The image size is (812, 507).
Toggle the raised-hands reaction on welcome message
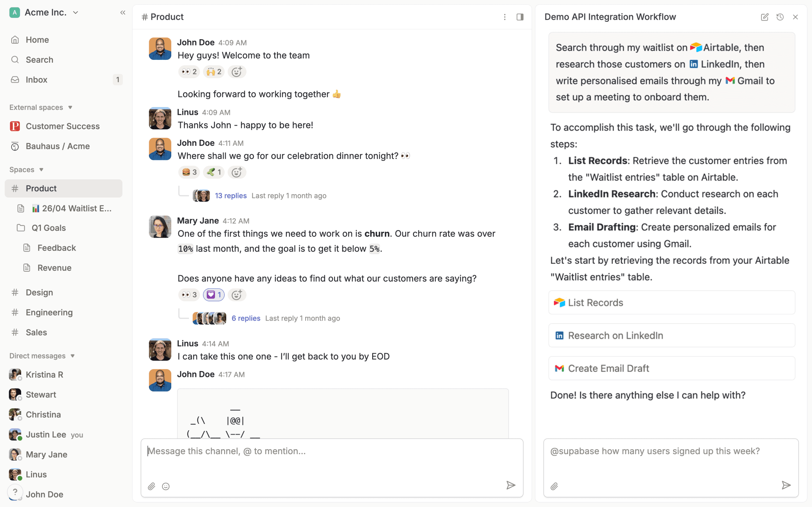[x=214, y=72]
